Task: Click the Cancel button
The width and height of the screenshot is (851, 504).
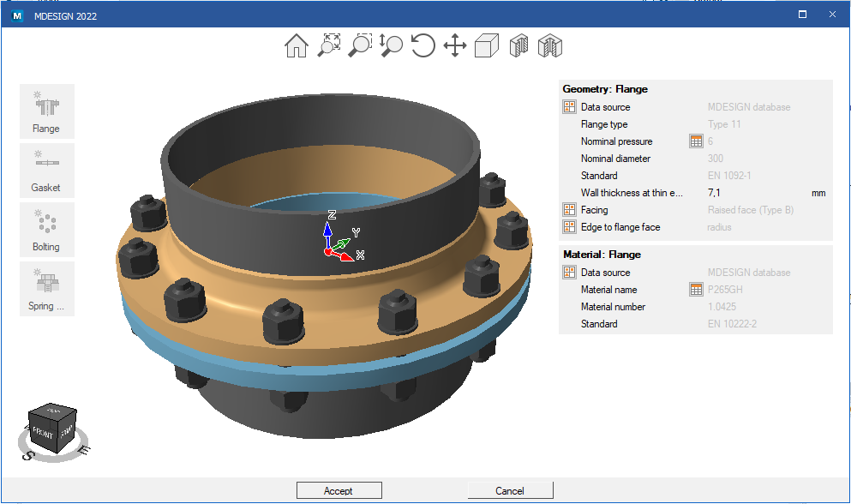Action: 510,490
